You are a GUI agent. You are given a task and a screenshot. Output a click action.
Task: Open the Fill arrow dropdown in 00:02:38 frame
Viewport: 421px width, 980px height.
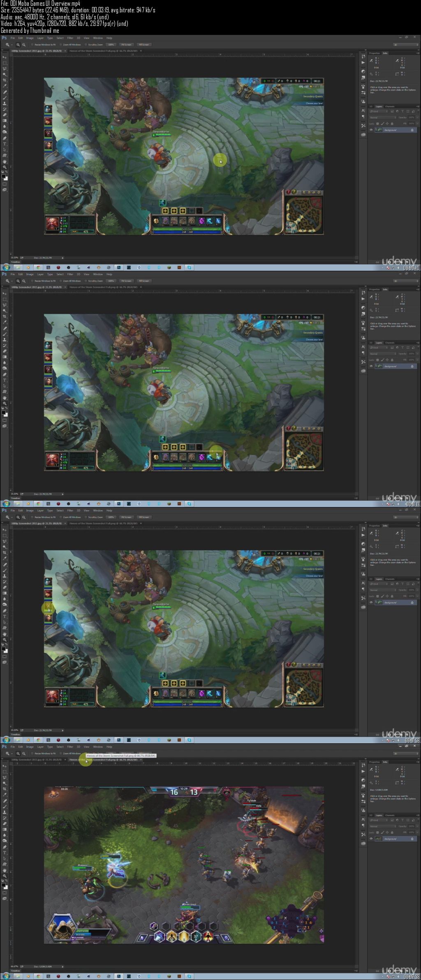(417, 832)
